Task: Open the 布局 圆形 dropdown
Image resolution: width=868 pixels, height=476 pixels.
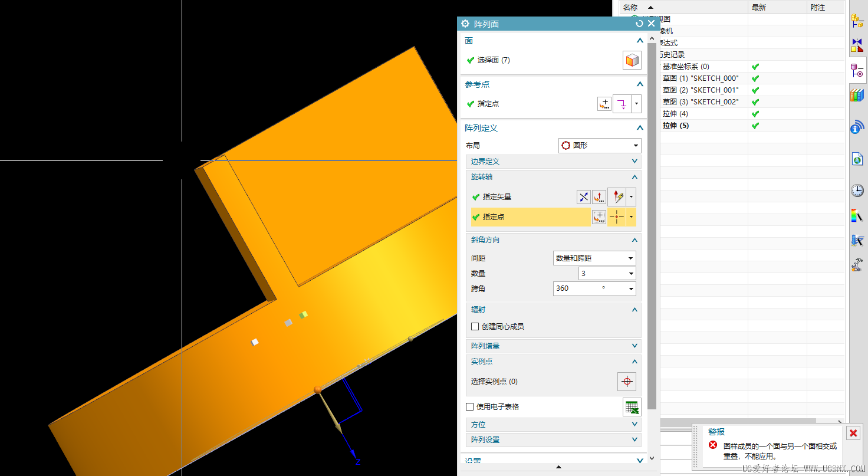Action: 600,145
